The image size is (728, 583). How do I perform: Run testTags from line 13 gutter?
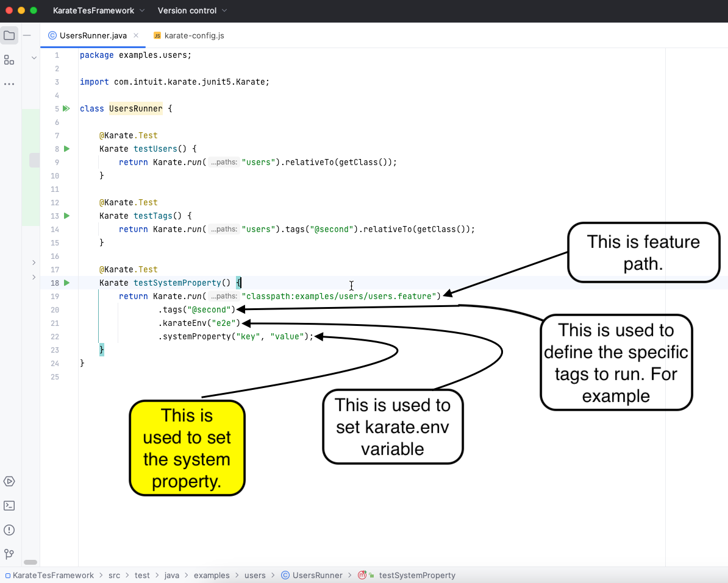click(x=66, y=216)
